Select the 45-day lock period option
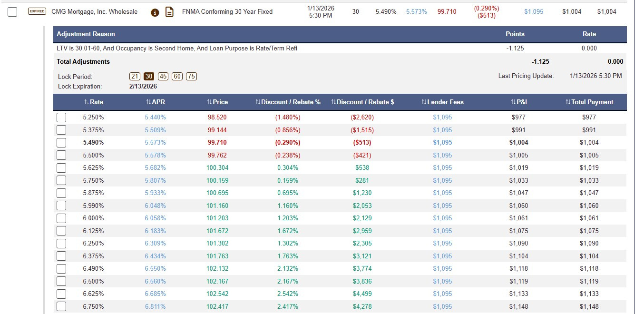 pyautogui.click(x=163, y=76)
